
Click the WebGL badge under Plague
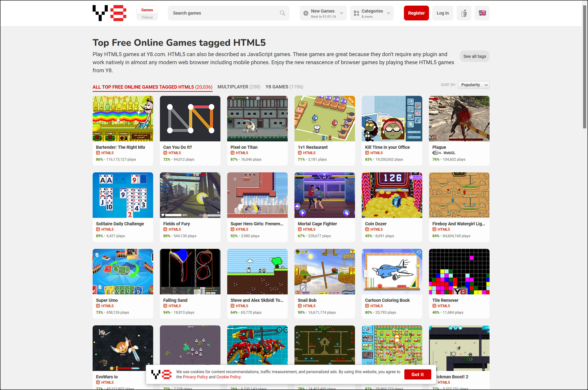click(x=444, y=153)
